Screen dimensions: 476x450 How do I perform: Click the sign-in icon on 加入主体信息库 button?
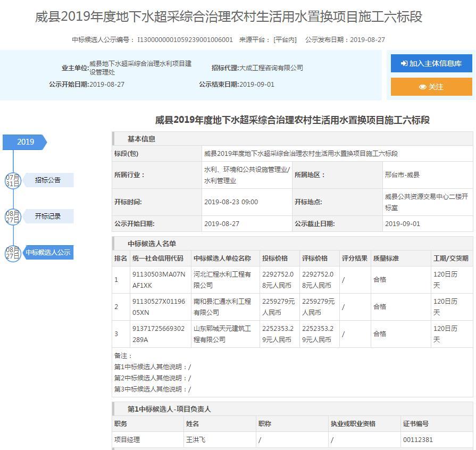coord(404,63)
